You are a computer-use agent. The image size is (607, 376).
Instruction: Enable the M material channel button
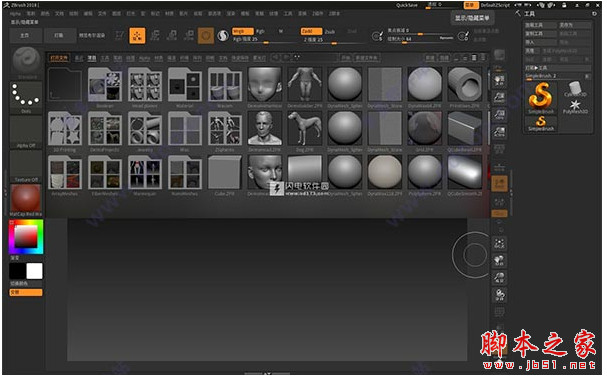coord(281,31)
